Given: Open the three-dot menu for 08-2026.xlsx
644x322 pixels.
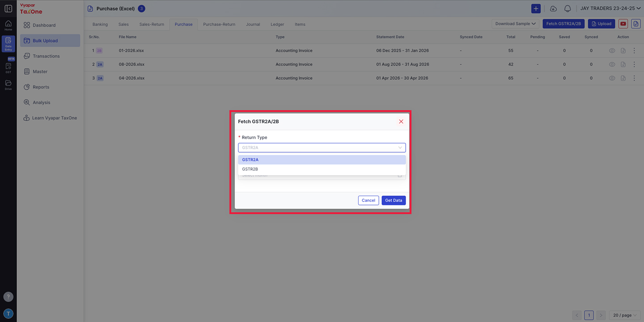Looking at the screenshot, I should tap(634, 64).
